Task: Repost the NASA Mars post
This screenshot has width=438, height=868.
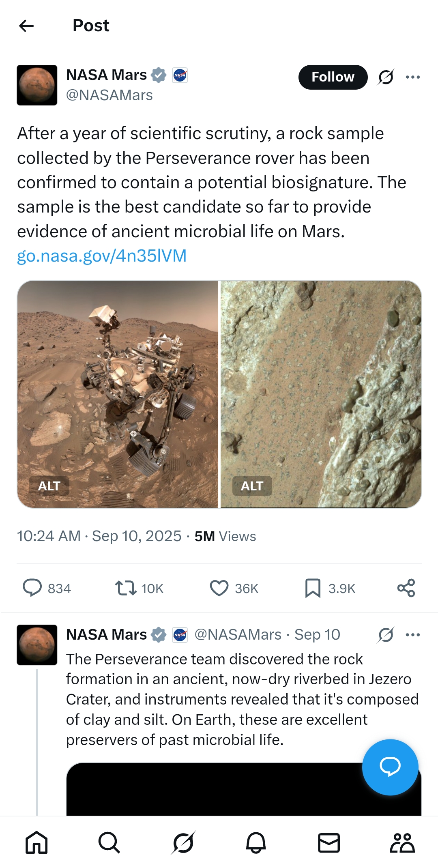Action: 126,588
